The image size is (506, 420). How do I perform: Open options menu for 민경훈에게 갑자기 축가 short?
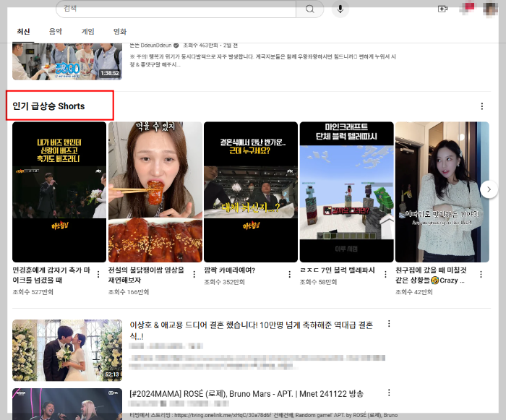coord(98,275)
